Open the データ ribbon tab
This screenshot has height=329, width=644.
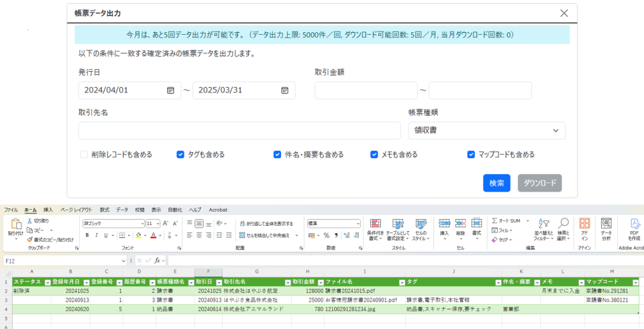pyautogui.click(x=122, y=210)
